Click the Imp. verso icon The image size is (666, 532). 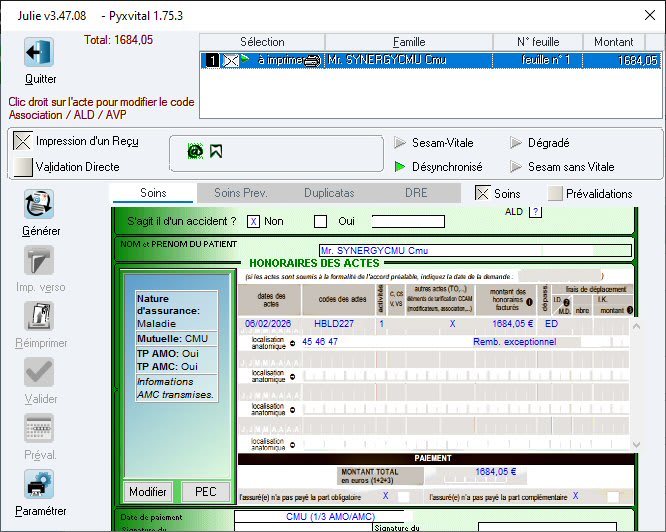[39, 261]
